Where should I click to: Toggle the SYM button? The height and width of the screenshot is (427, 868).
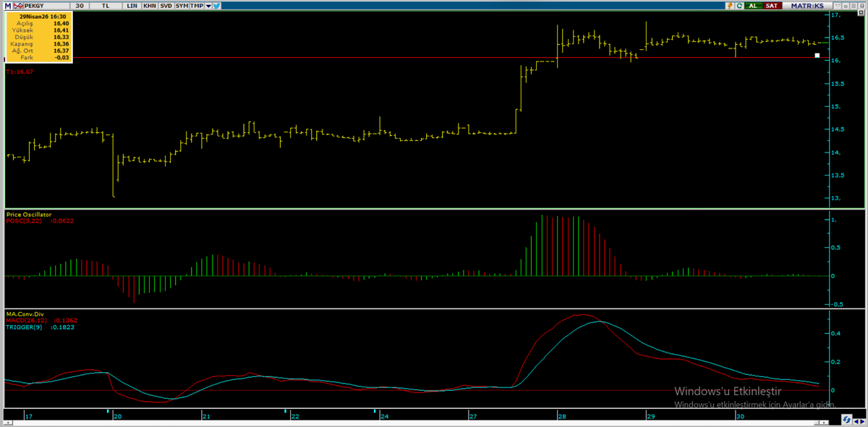[182, 6]
